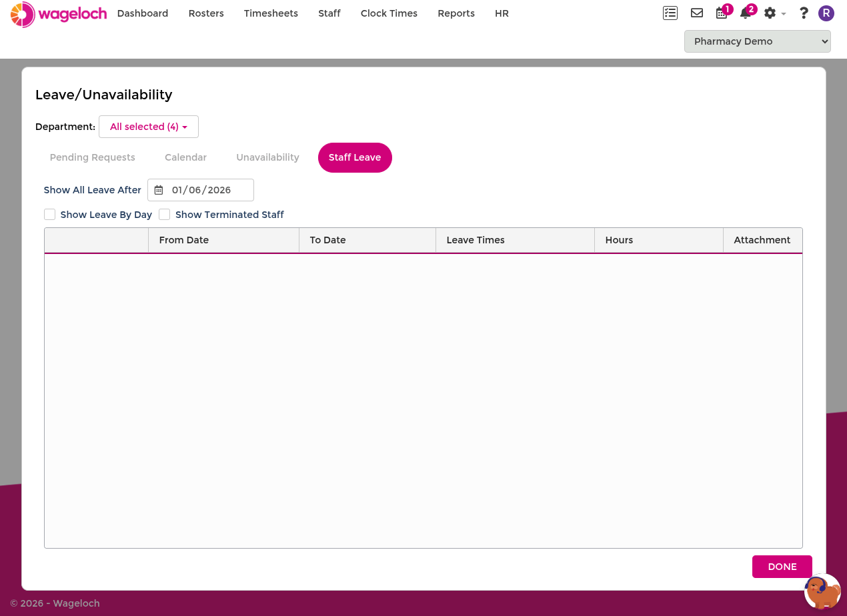
Task: Switch to the Calendar tab
Action: tap(185, 157)
